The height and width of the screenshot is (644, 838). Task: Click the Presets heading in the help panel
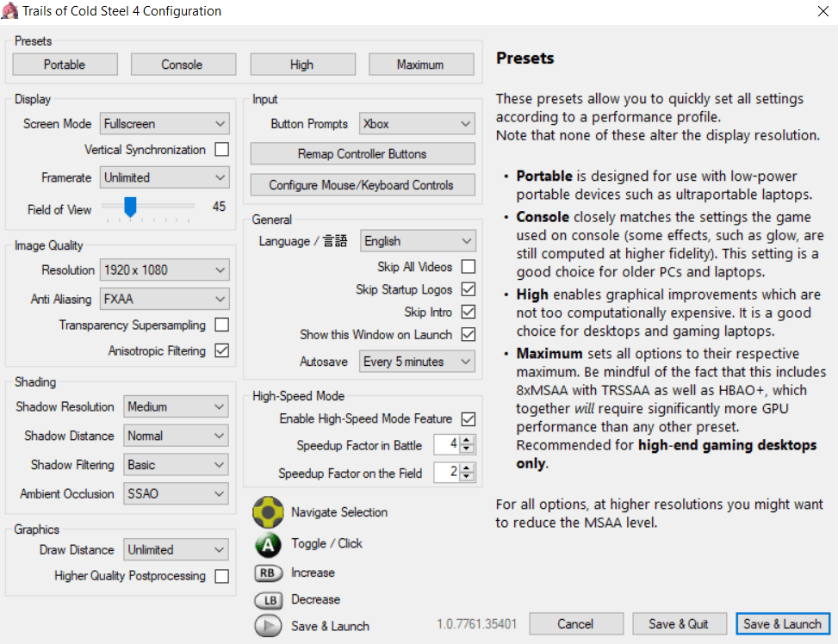(x=525, y=58)
